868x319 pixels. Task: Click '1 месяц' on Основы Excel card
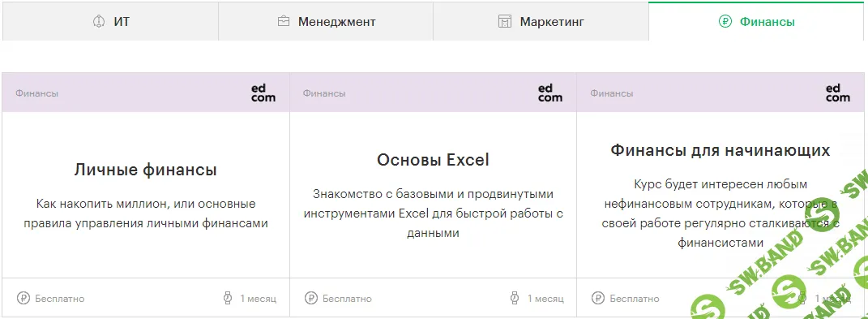[x=545, y=299]
